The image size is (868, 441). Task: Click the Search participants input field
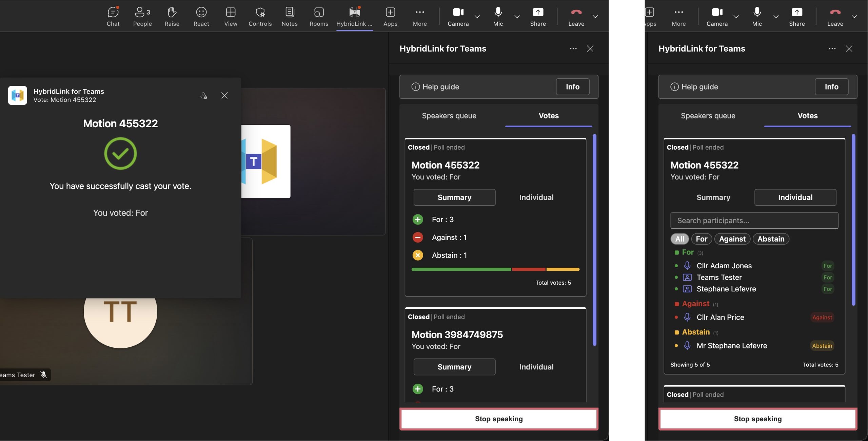coord(754,220)
